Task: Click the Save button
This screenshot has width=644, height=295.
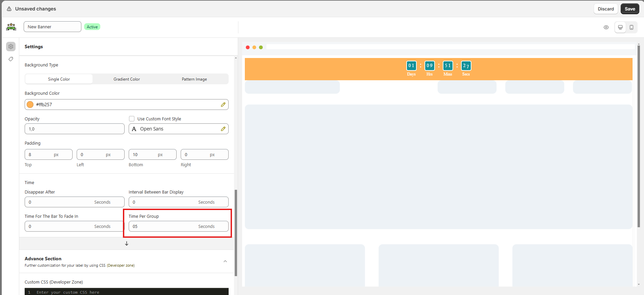Action: [629, 9]
